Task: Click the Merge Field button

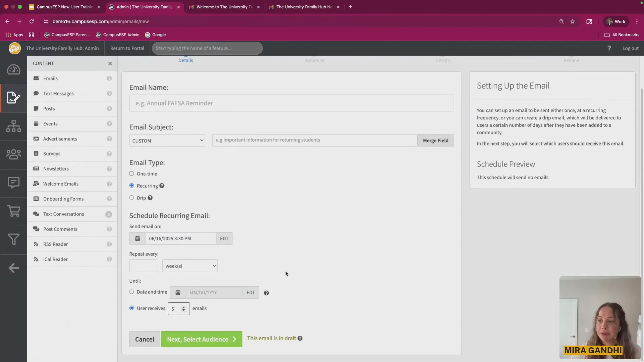Action: point(435,140)
